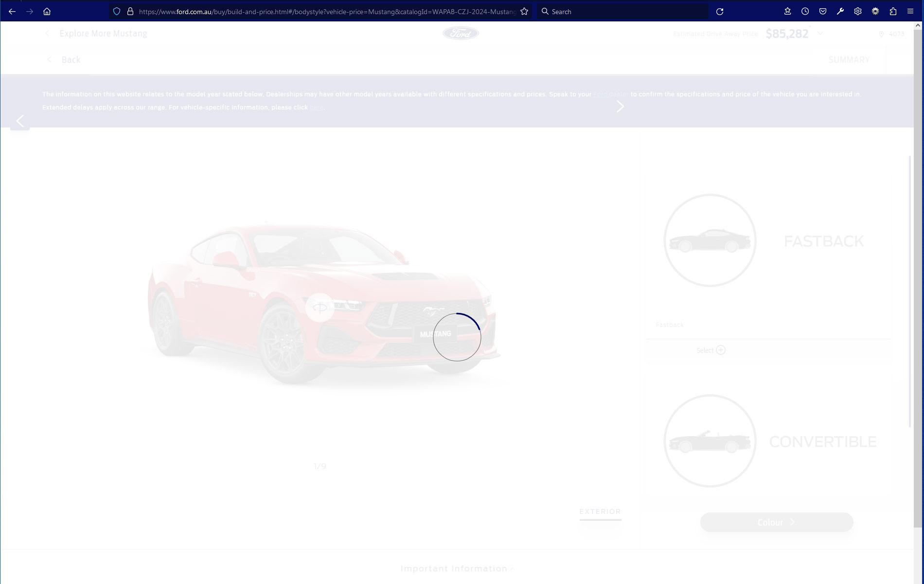Expand drive away price chevron
The width and height of the screenshot is (924, 584).
coord(820,34)
